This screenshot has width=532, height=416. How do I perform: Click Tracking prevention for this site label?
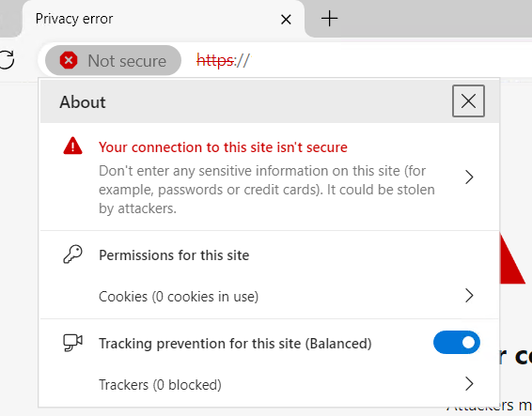point(235,344)
